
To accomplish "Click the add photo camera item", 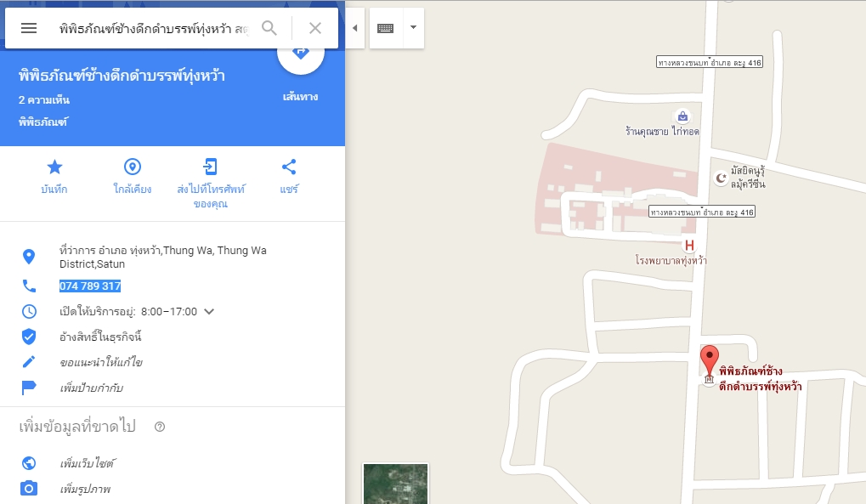I will [85, 489].
